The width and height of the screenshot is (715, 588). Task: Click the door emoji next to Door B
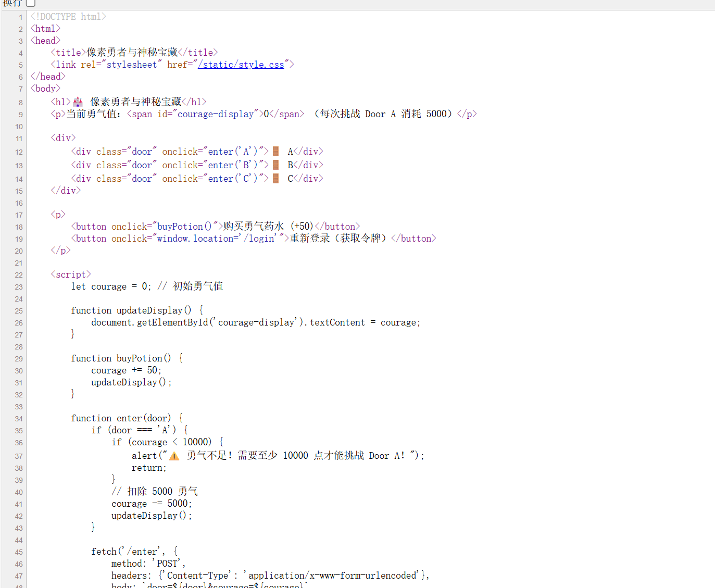pos(275,165)
